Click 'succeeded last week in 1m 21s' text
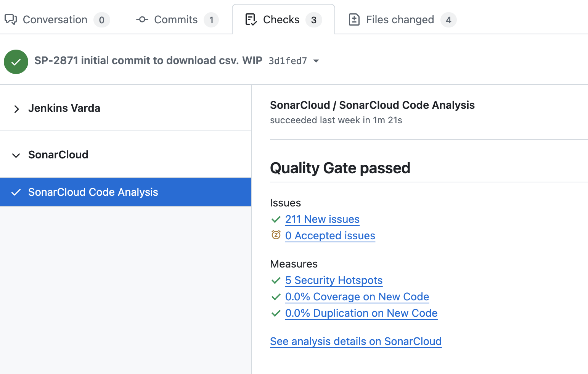This screenshot has height=374, width=588. [336, 120]
